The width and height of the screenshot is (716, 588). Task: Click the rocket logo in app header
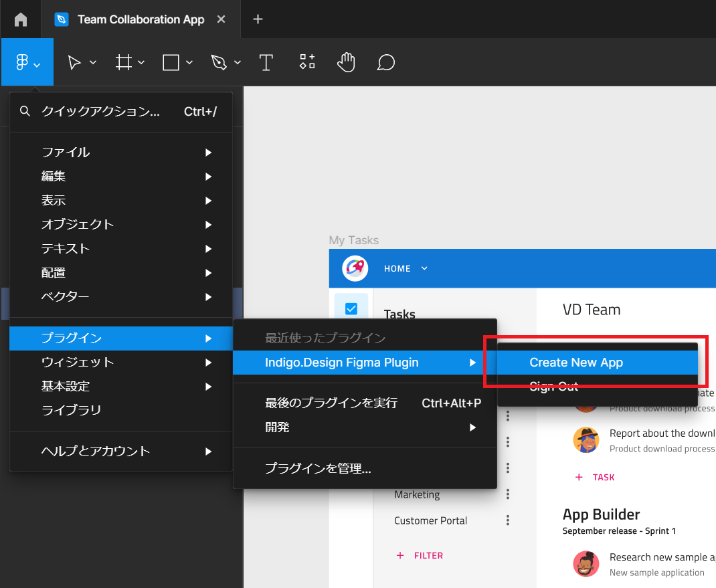tap(355, 268)
